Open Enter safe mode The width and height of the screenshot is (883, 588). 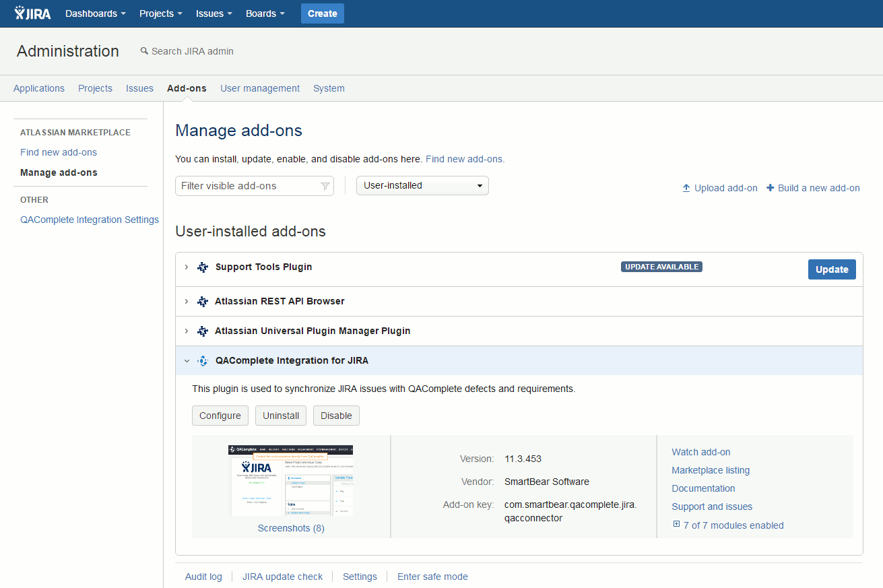click(432, 577)
